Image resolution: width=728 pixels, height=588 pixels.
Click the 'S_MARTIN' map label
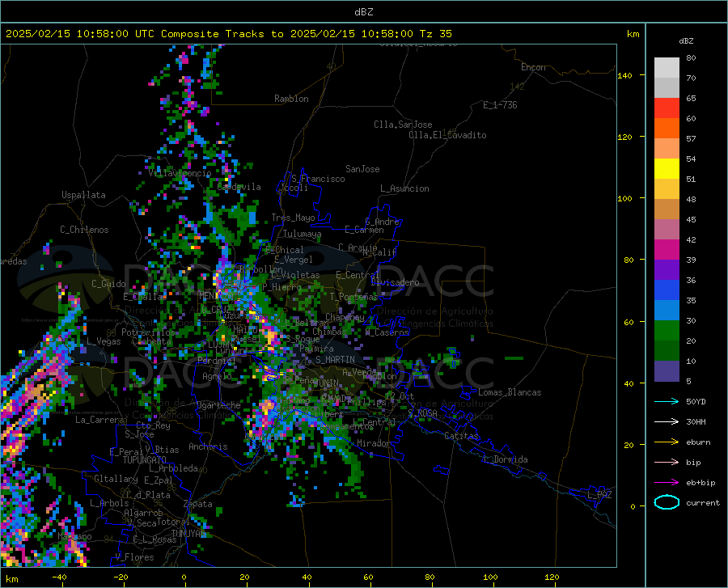click(x=335, y=360)
